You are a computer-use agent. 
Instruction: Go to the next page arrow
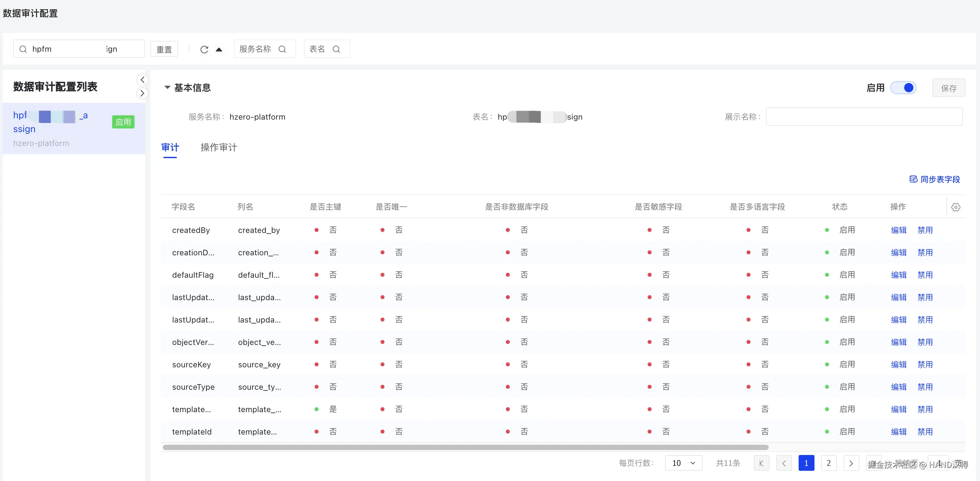click(851, 463)
